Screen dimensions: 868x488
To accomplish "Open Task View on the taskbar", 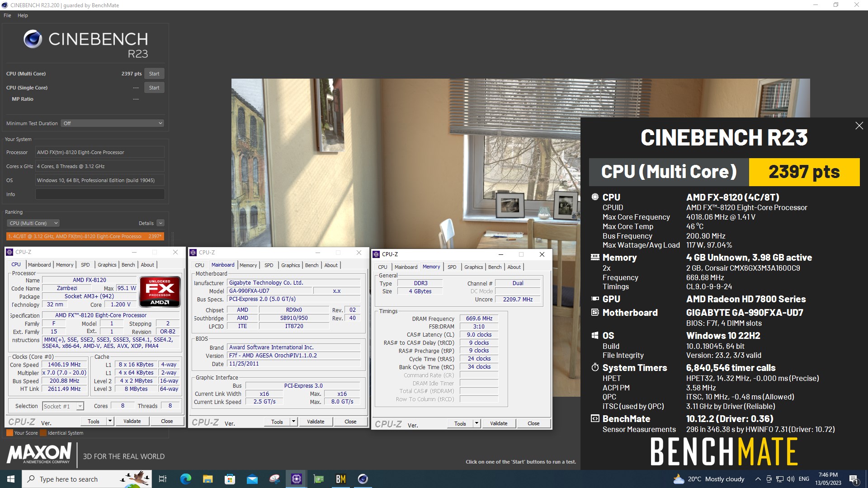I will 163,479.
